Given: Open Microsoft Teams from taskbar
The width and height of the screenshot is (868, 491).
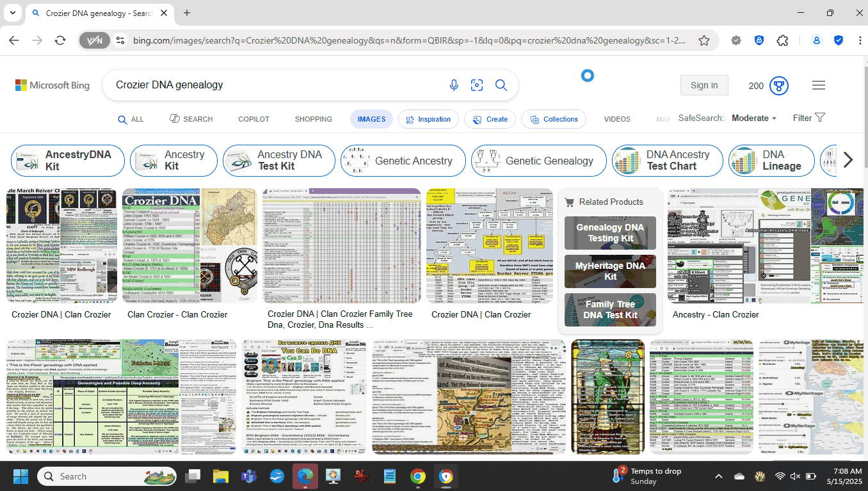Looking at the screenshot, I should point(248,476).
